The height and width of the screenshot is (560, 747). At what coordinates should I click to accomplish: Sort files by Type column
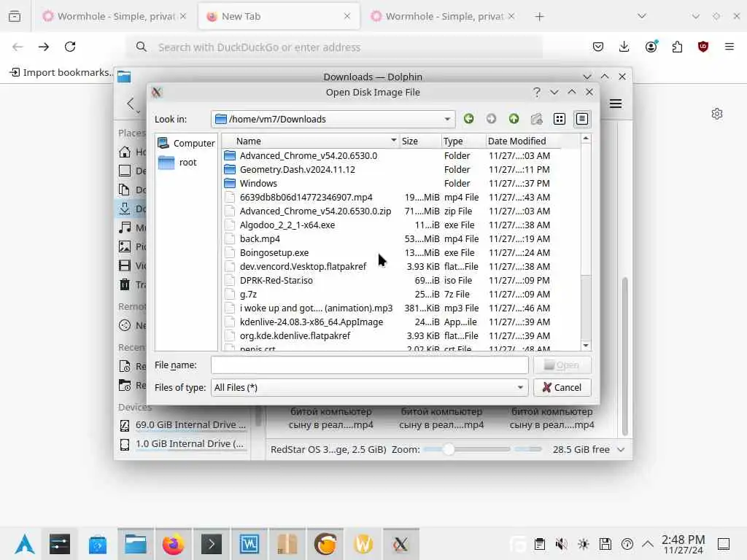click(463, 141)
